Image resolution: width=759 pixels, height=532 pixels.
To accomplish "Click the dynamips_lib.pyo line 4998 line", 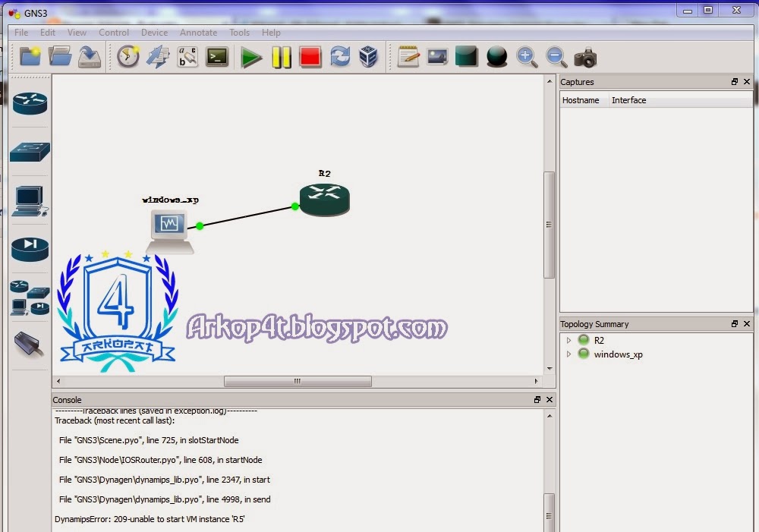I will tap(165, 499).
